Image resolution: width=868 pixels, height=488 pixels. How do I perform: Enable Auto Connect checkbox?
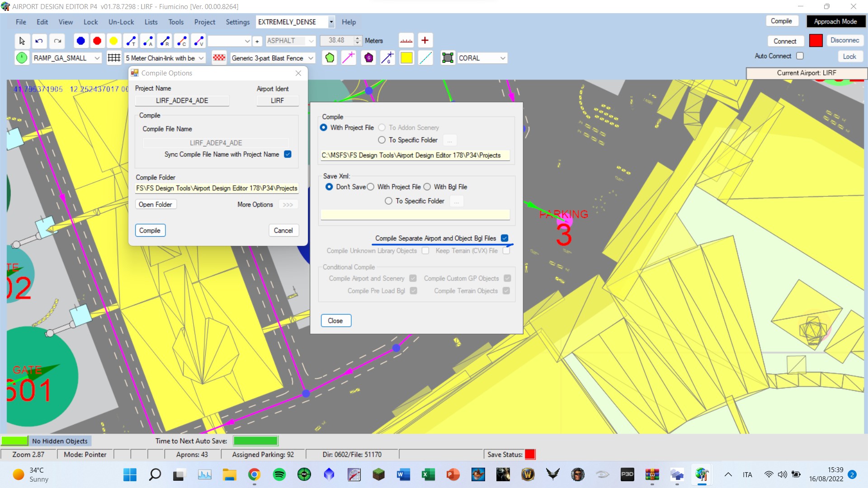pos(800,56)
